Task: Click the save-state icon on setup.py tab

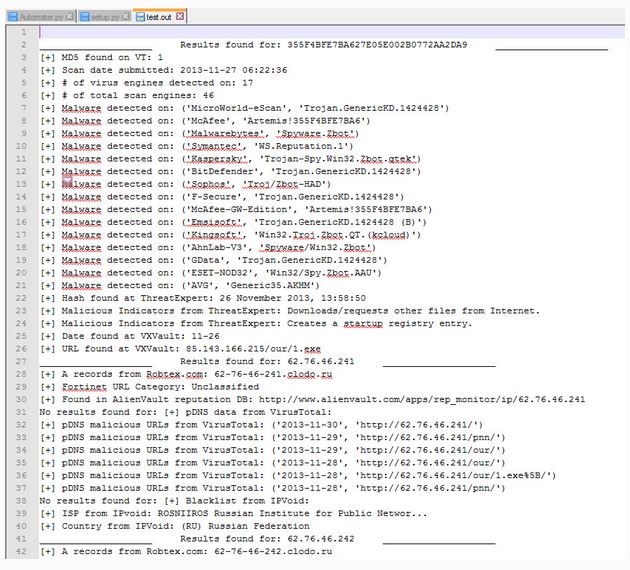Action: coord(85,17)
